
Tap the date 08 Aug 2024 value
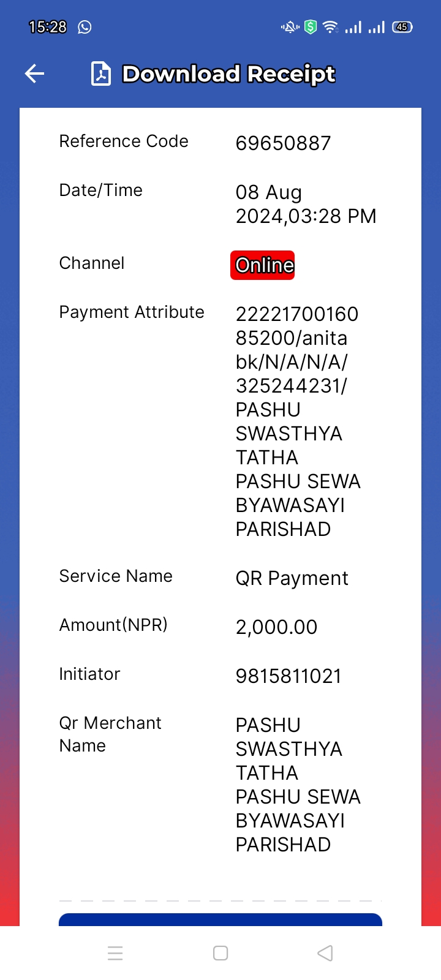click(x=306, y=204)
